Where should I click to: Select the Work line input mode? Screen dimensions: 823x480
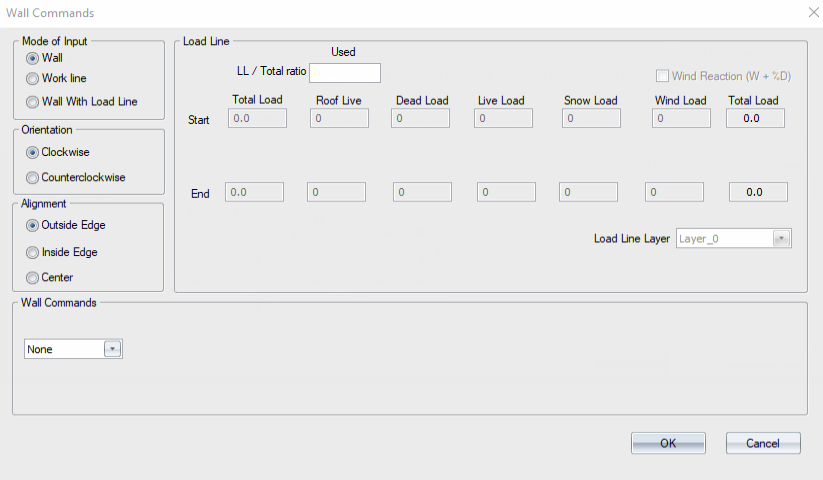33,78
